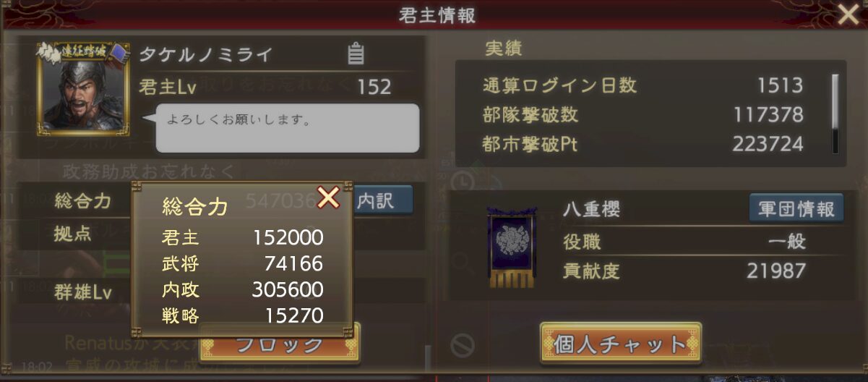
Task: Close the 君主情報 window
Action: click(x=848, y=14)
